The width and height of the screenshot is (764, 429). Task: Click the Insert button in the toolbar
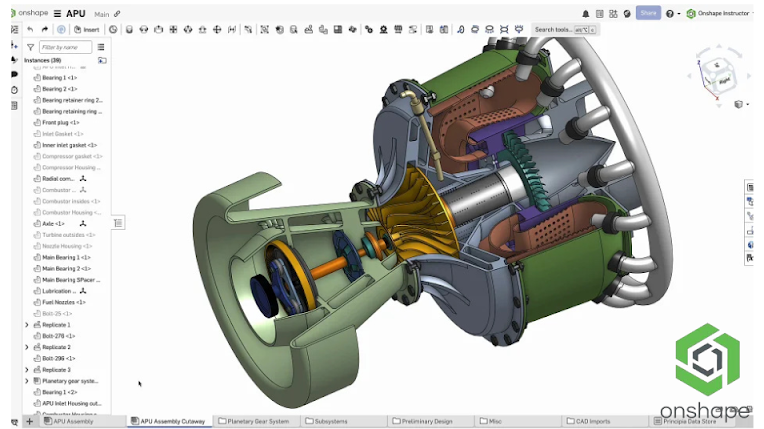pos(86,30)
